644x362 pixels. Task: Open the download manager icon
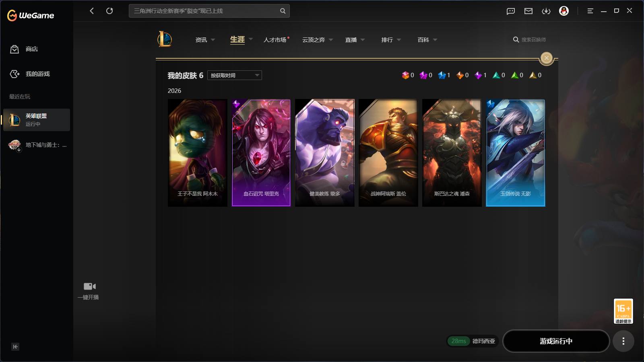tap(546, 11)
